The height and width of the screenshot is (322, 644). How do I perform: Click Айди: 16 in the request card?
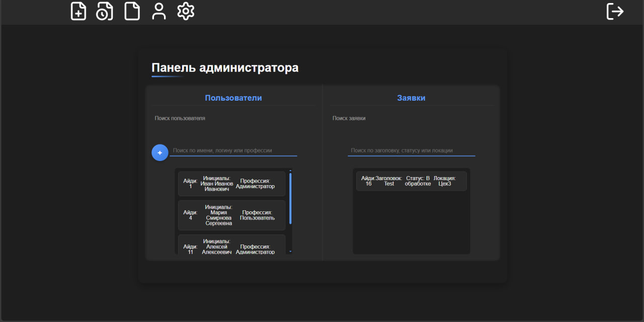pos(368,181)
